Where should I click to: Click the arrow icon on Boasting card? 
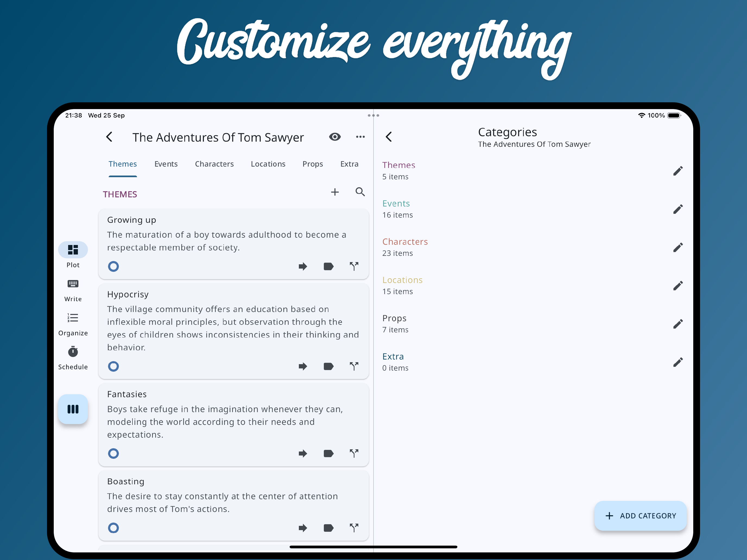click(x=303, y=528)
